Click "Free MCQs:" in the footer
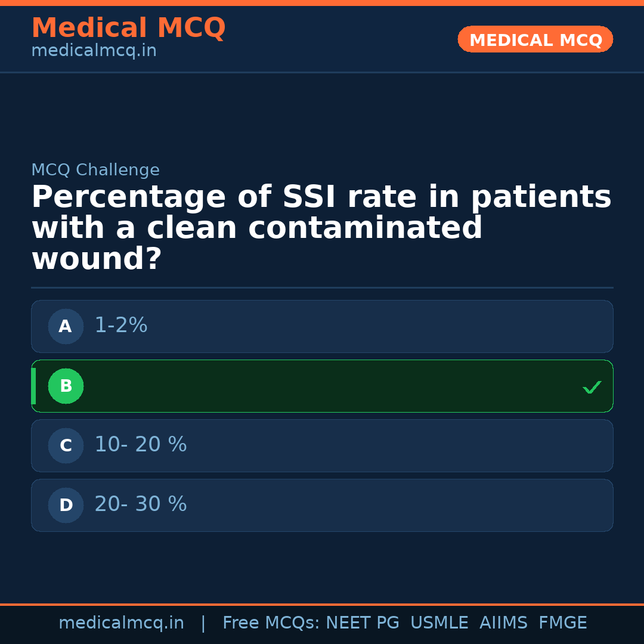The width and height of the screenshot is (644, 644). pos(271,623)
